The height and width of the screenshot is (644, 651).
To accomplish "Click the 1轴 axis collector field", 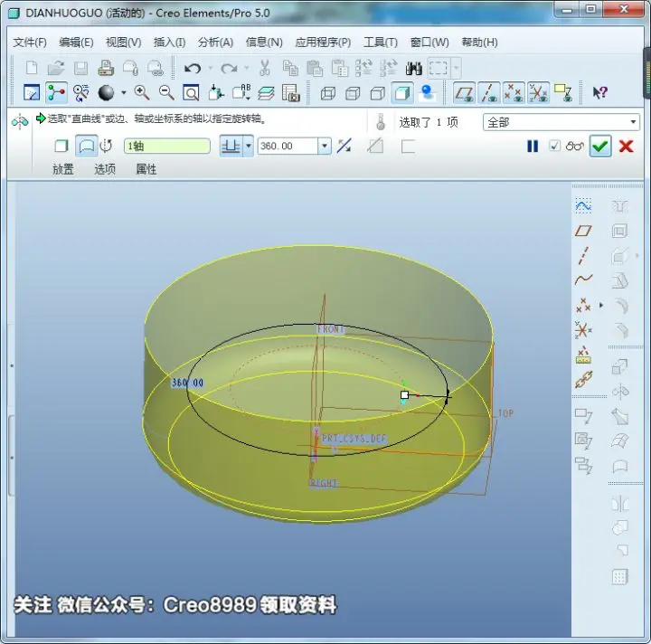I will tap(167, 147).
